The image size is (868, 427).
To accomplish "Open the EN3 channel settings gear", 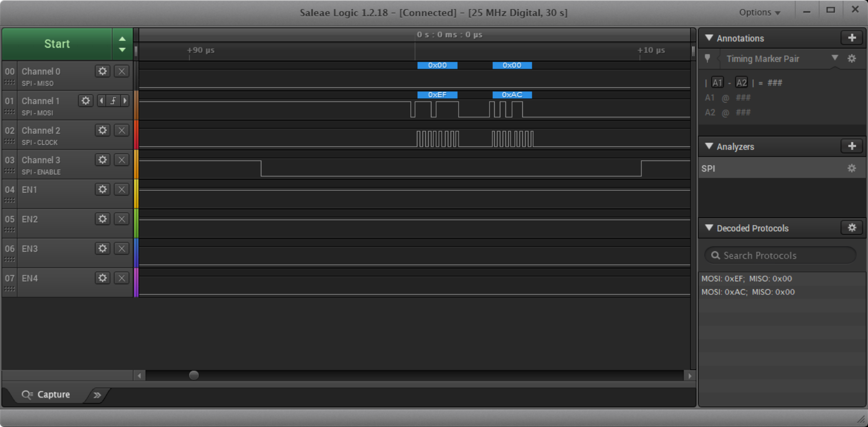I will (102, 248).
